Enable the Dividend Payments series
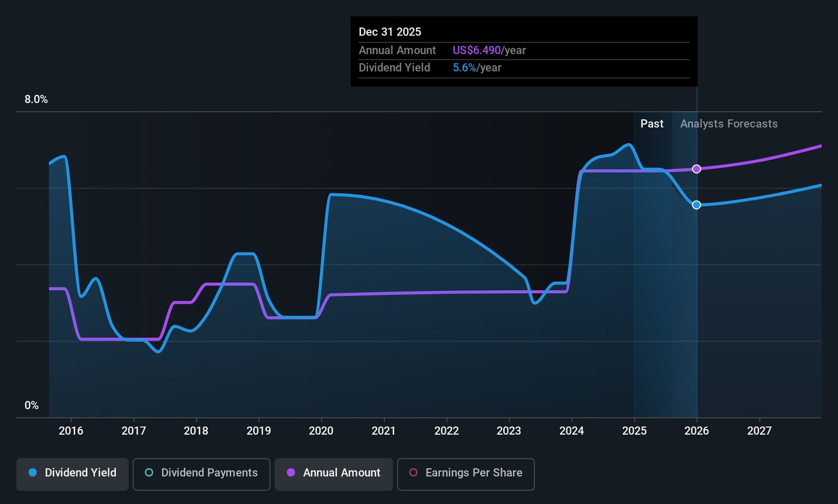838x504 pixels. click(201, 473)
